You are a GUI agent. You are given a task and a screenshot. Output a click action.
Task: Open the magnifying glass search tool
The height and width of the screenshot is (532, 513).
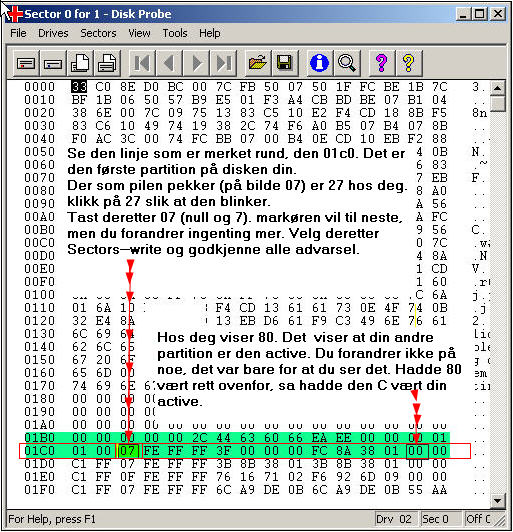(x=347, y=63)
